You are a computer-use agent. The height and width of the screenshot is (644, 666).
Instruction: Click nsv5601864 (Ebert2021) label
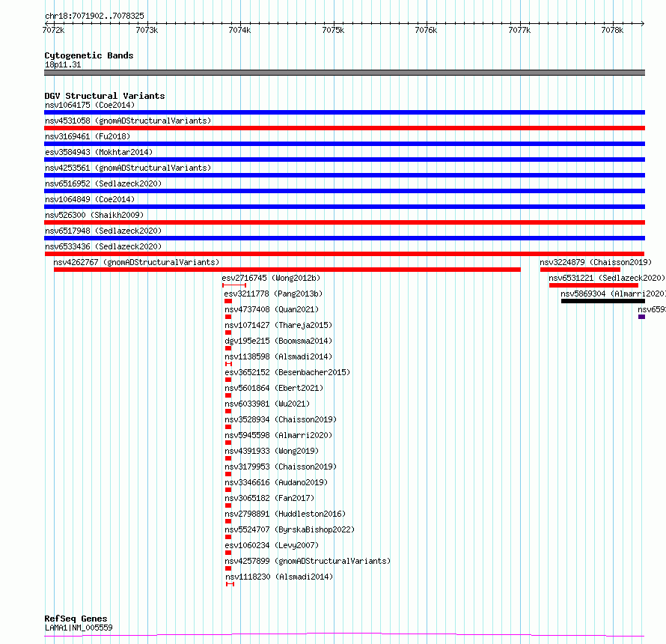pyautogui.click(x=274, y=388)
